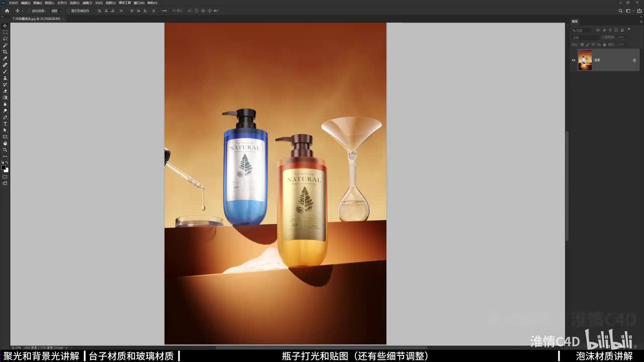Open the layer filter kind dropdown
Viewport: 644px width, 362px height.
583,30
